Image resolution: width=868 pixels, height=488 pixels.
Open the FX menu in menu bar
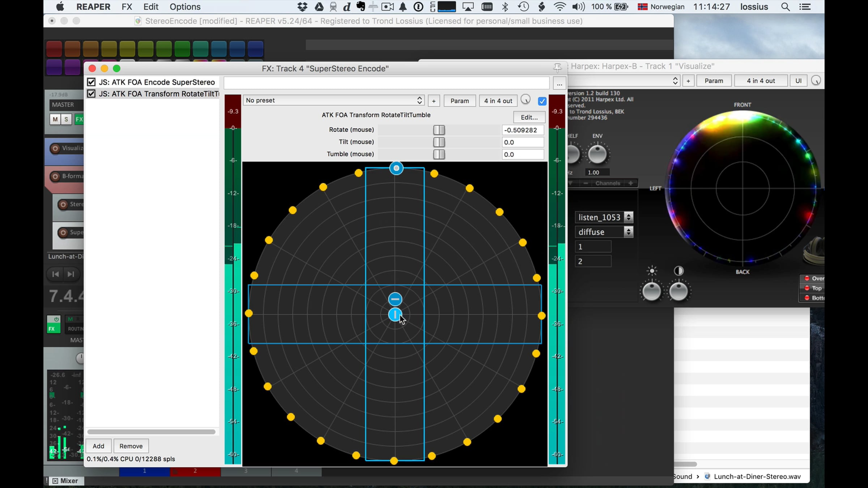[x=127, y=7]
